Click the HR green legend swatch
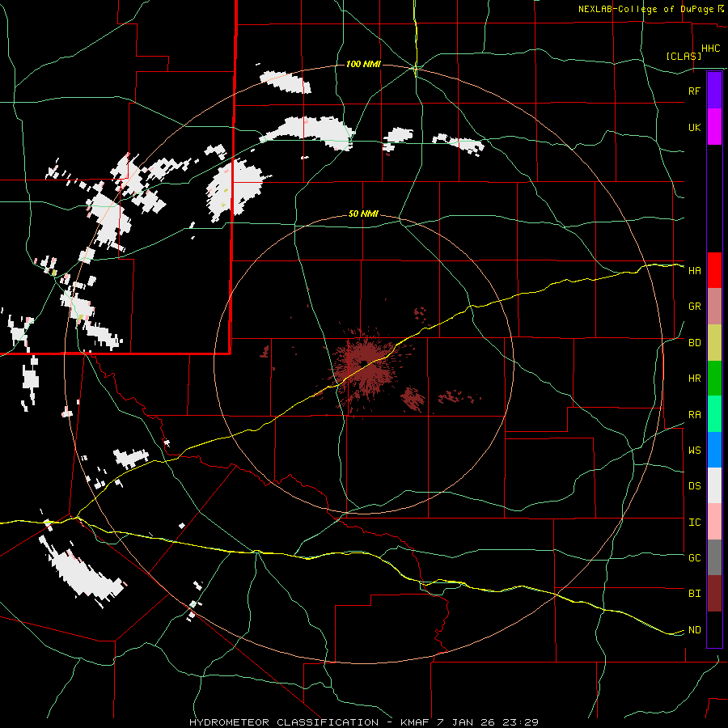This screenshot has width=728, height=728. tap(714, 379)
